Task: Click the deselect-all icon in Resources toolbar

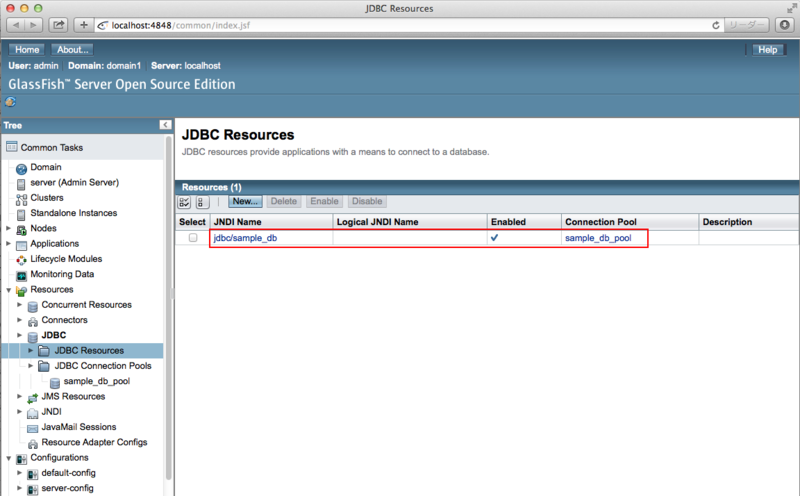Action: pos(202,202)
